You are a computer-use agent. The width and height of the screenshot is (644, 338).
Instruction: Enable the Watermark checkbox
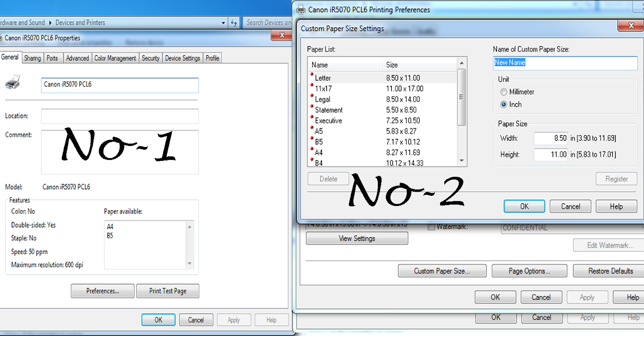pos(431,227)
